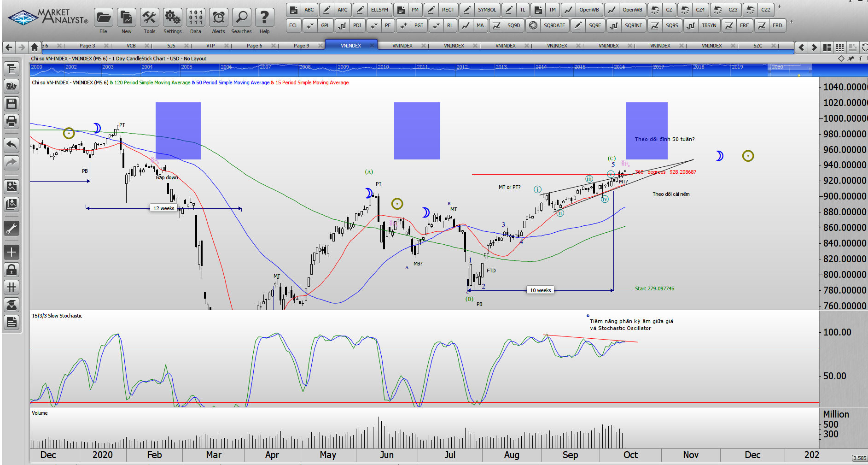Viewport: 868px width, 465px height.
Task: Click the undo arrow in sidebar
Action: point(12,145)
